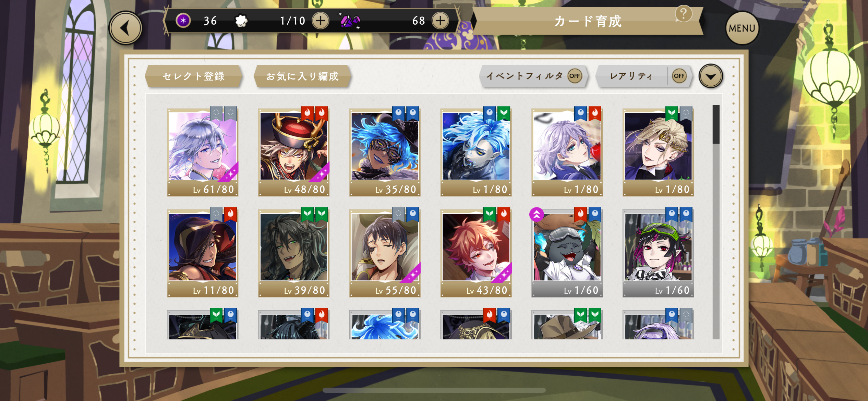868x401 pixels.
Task: Tap the お気に入り編成 button
Action: (x=302, y=76)
